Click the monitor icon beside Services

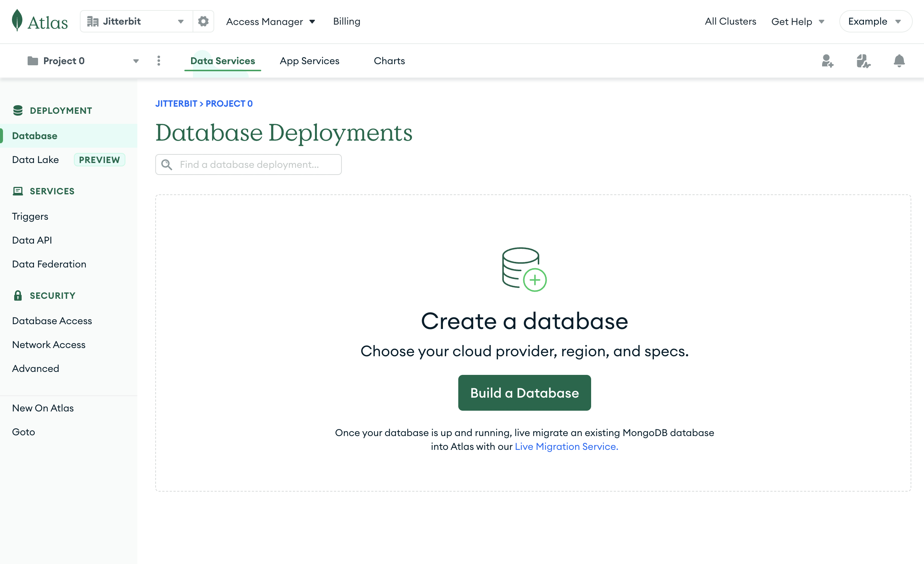18,191
